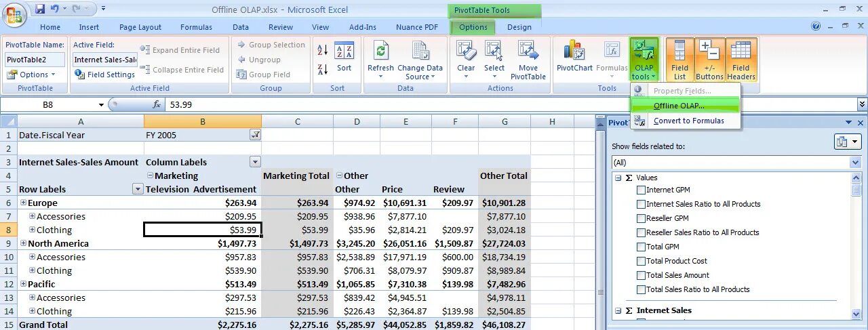Check the Internet GPM field

pyautogui.click(x=641, y=190)
